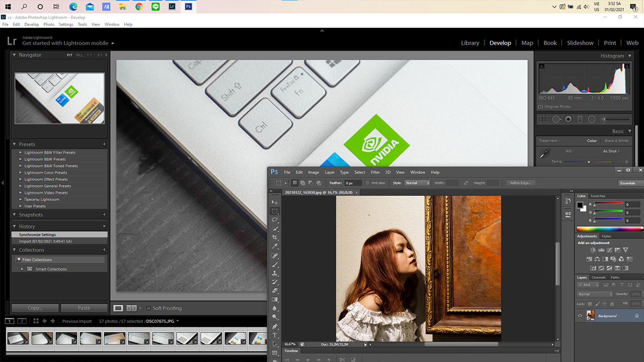The height and width of the screenshot is (362, 644).
Task: Click the Paste button in Lightroom
Action: (x=84, y=308)
